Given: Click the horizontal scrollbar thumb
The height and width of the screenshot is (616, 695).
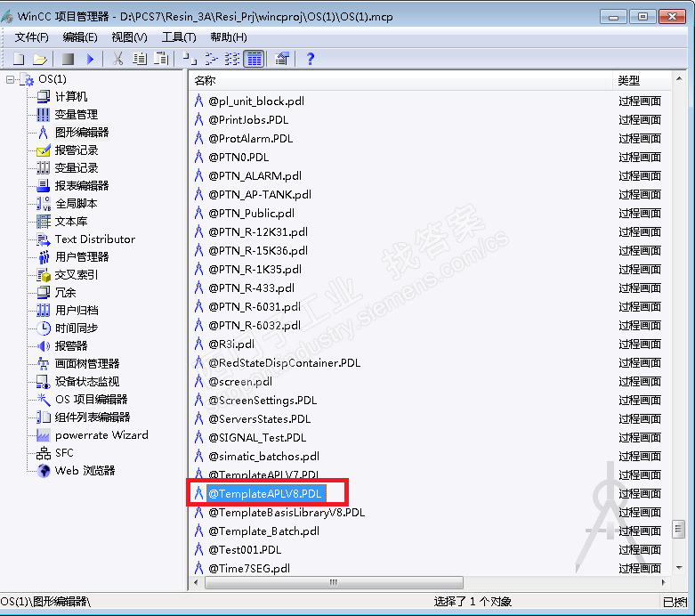Looking at the screenshot, I should [335, 582].
